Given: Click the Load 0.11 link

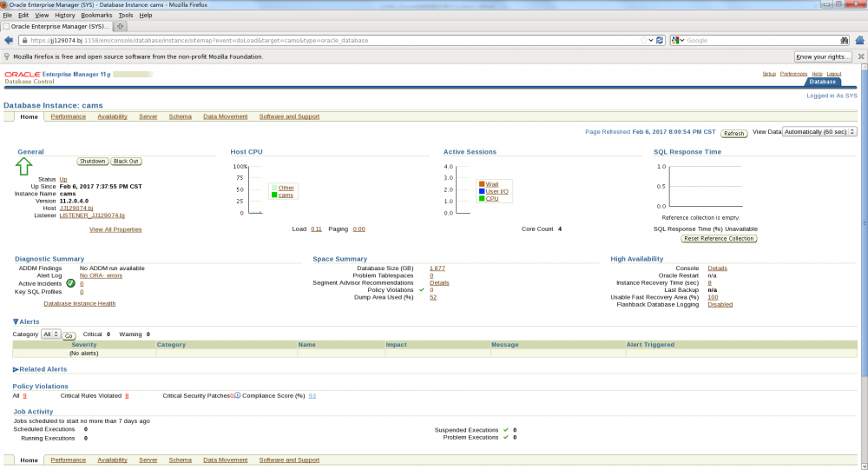Looking at the screenshot, I should click(316, 228).
